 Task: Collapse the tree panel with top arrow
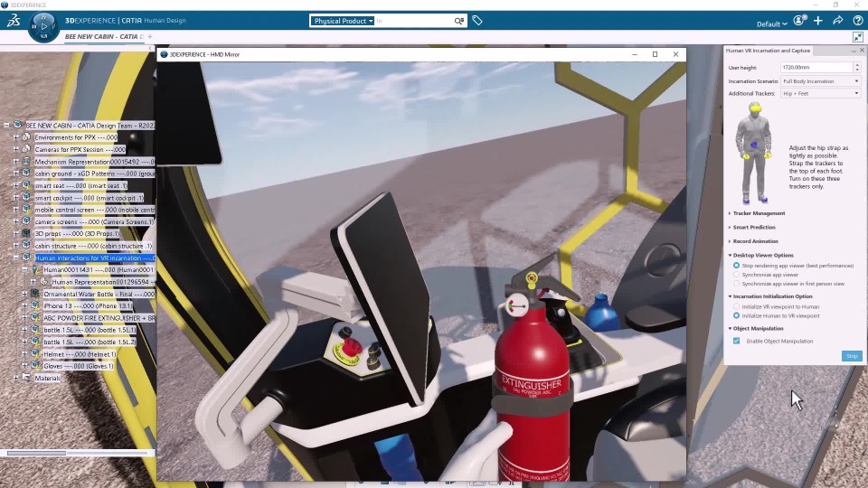150,49
